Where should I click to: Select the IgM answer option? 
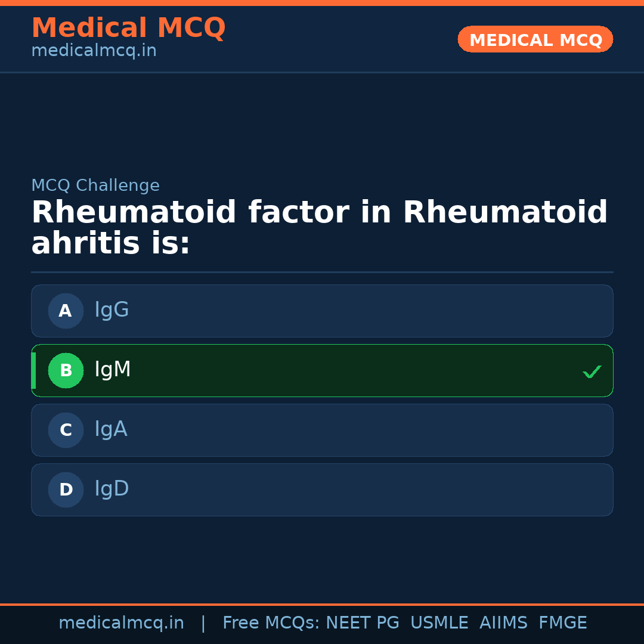coord(322,370)
